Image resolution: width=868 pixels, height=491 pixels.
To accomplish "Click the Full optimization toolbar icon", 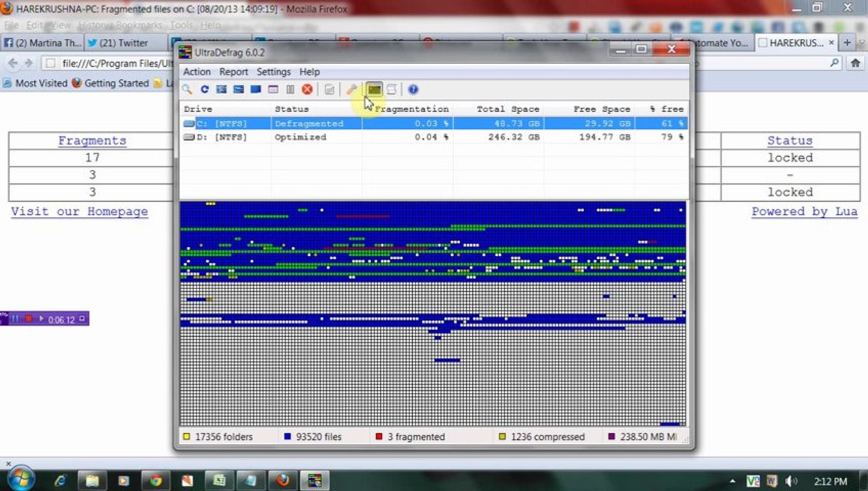I will (x=255, y=89).
